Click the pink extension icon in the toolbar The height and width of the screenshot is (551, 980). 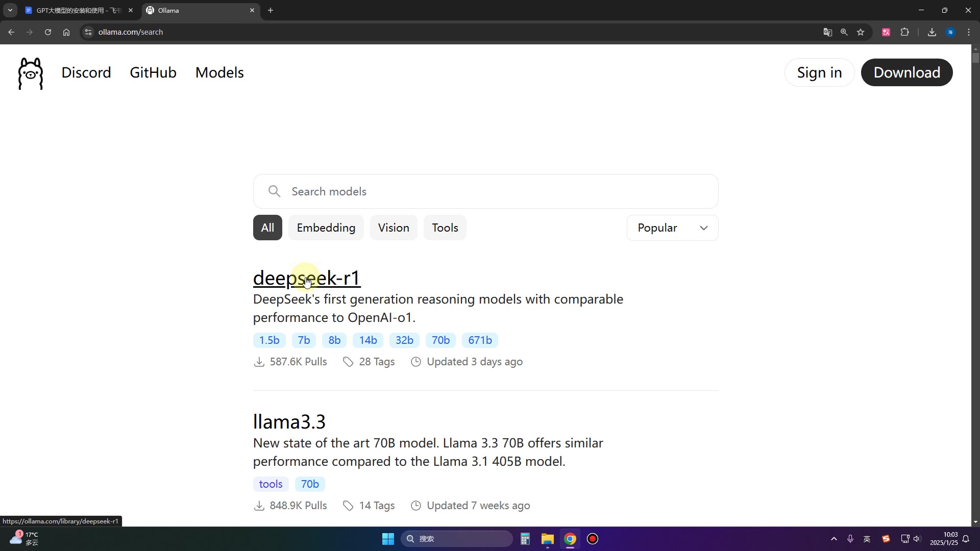click(x=886, y=32)
